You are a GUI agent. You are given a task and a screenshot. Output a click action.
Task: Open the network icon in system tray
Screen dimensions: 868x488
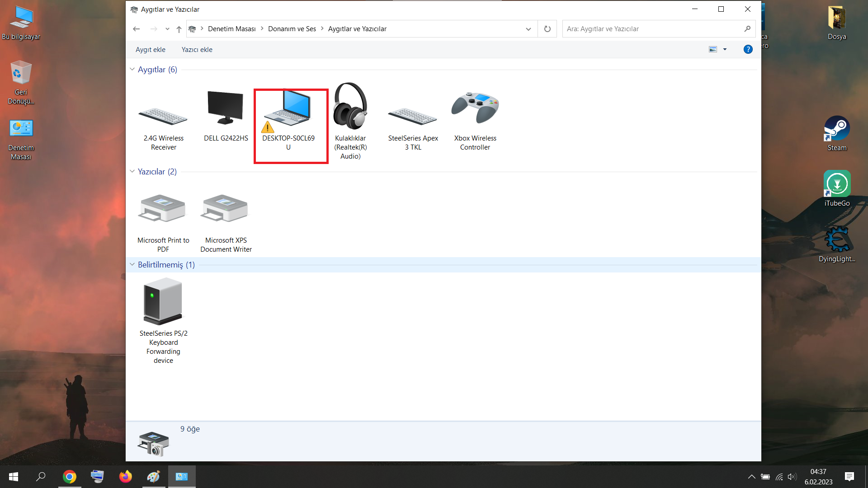[779, 477]
